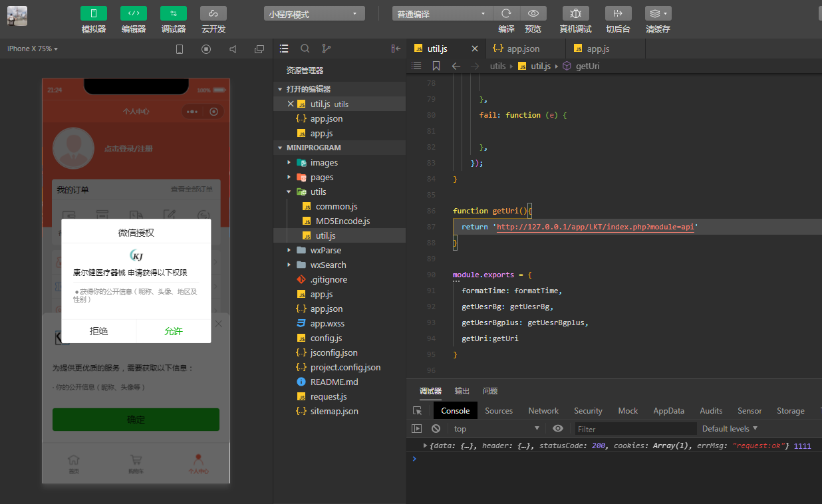Image resolution: width=822 pixels, height=504 pixels.
Task: Open 真机调试 remote debug
Action: pos(576,13)
